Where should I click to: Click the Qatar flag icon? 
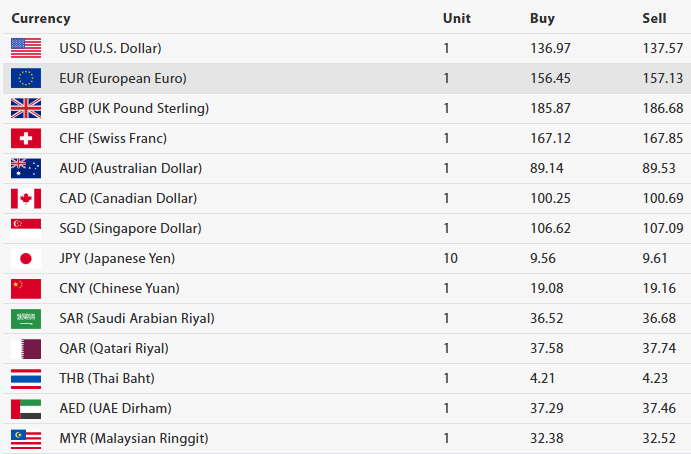25,348
